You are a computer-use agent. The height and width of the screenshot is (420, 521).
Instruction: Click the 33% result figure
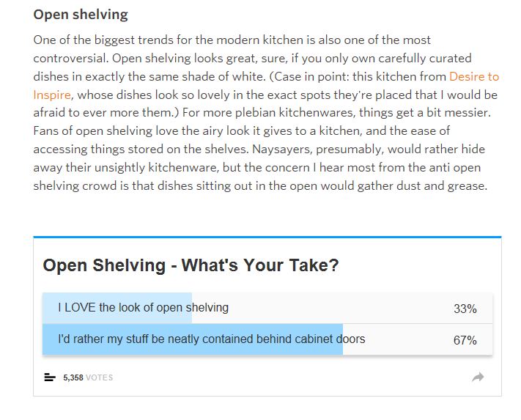[465, 309]
